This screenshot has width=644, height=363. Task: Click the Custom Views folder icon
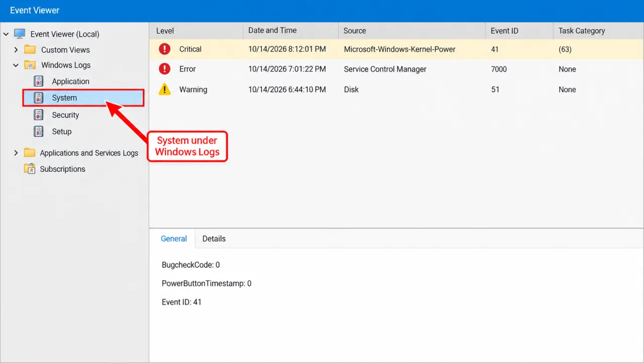[30, 49]
